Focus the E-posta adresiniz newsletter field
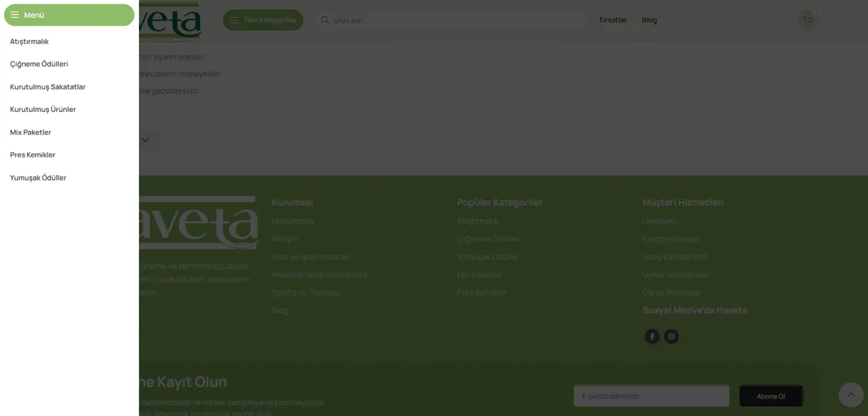 pos(652,396)
